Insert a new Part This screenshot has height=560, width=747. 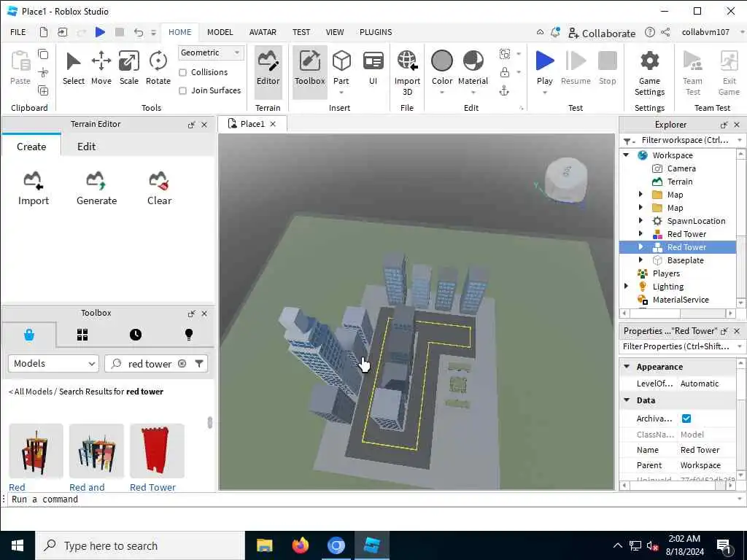341,68
